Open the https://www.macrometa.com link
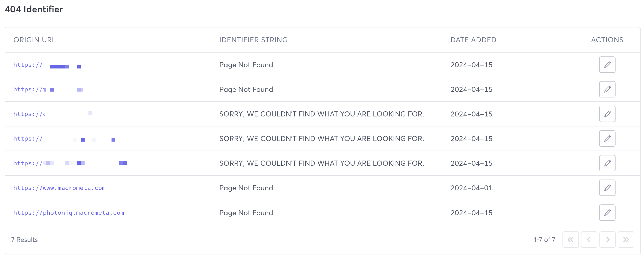This screenshot has width=644, height=257. [59, 188]
